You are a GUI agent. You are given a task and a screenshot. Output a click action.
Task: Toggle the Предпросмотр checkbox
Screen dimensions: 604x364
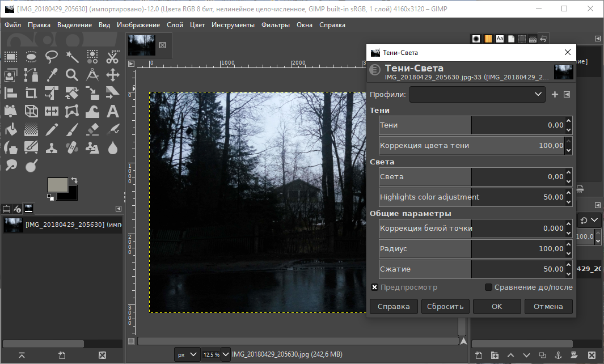(374, 287)
